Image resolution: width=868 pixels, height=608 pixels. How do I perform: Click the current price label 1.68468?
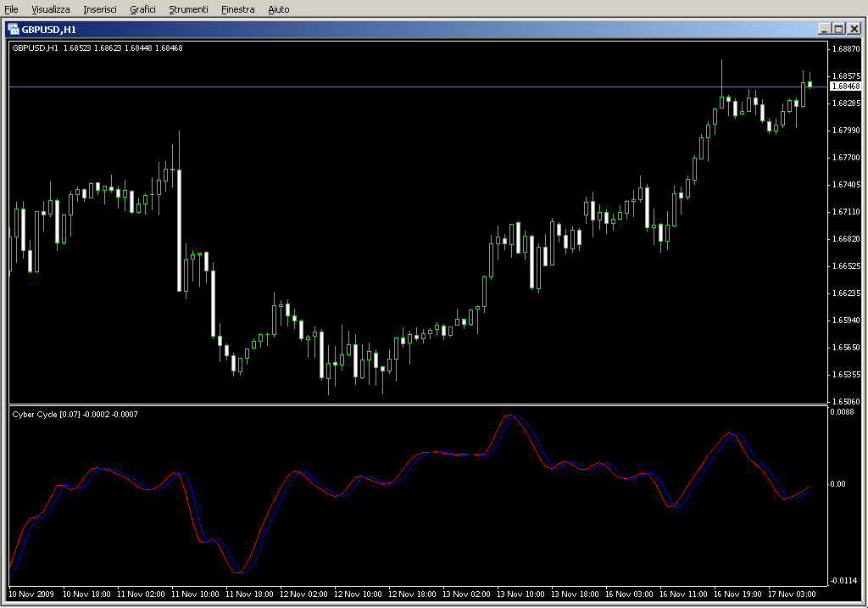point(846,86)
